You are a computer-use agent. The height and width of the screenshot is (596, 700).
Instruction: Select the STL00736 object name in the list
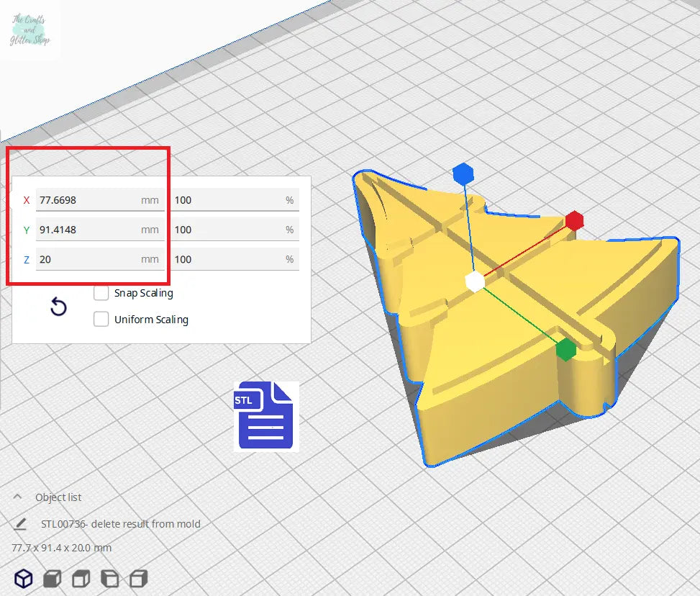[117, 524]
